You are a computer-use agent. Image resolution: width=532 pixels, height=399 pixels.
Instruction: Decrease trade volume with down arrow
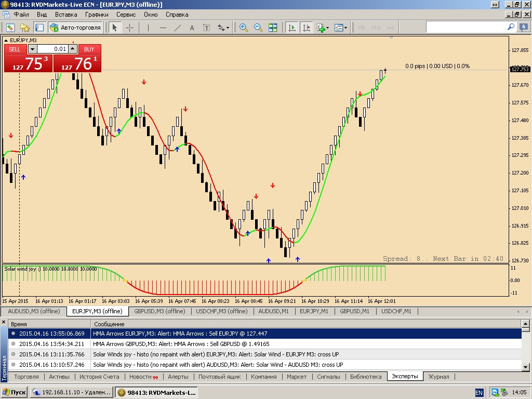(32, 49)
